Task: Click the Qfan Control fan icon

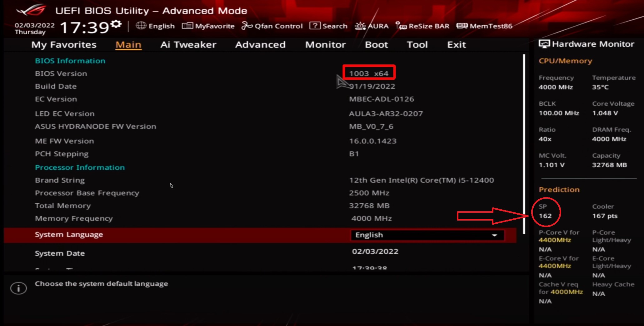Action: click(x=247, y=26)
